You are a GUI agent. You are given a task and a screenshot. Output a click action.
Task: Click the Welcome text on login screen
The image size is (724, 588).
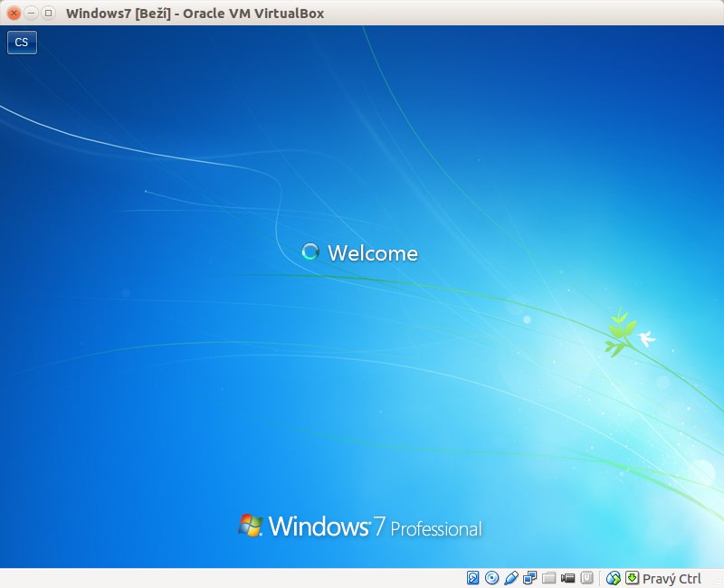tap(373, 253)
